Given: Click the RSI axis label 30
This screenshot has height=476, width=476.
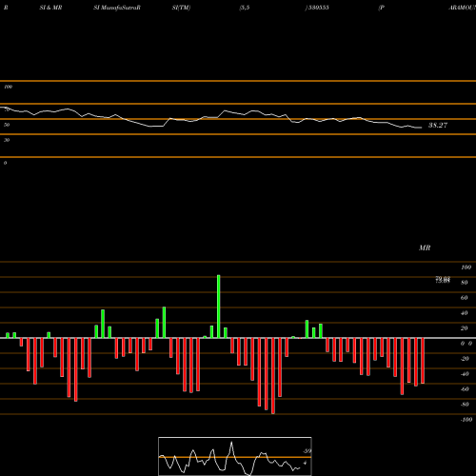Looking at the screenshot, I should click(7, 140).
